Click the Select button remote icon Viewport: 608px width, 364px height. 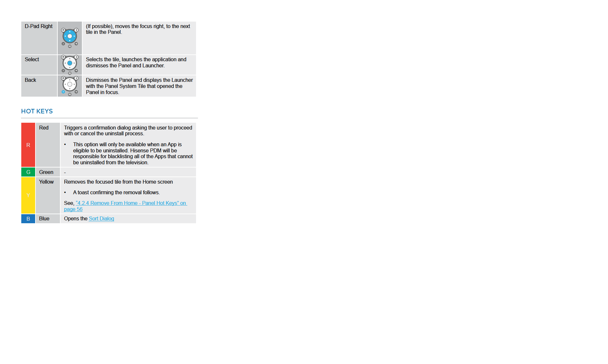click(70, 65)
